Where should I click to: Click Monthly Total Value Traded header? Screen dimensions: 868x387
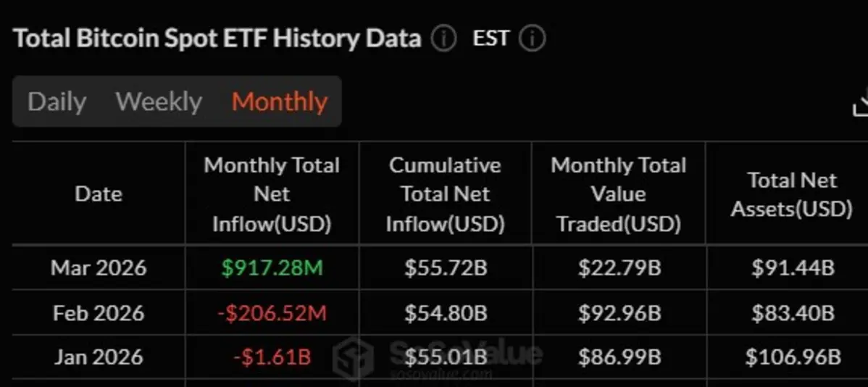(618, 194)
